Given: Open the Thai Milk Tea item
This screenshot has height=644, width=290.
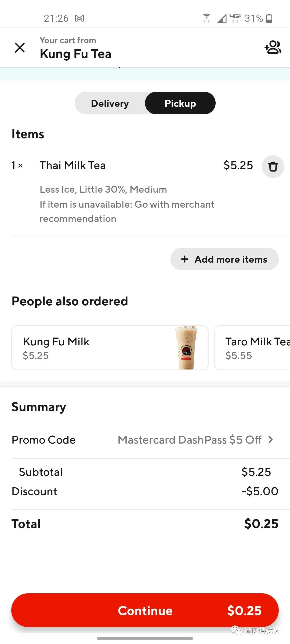Looking at the screenshot, I should [x=73, y=165].
